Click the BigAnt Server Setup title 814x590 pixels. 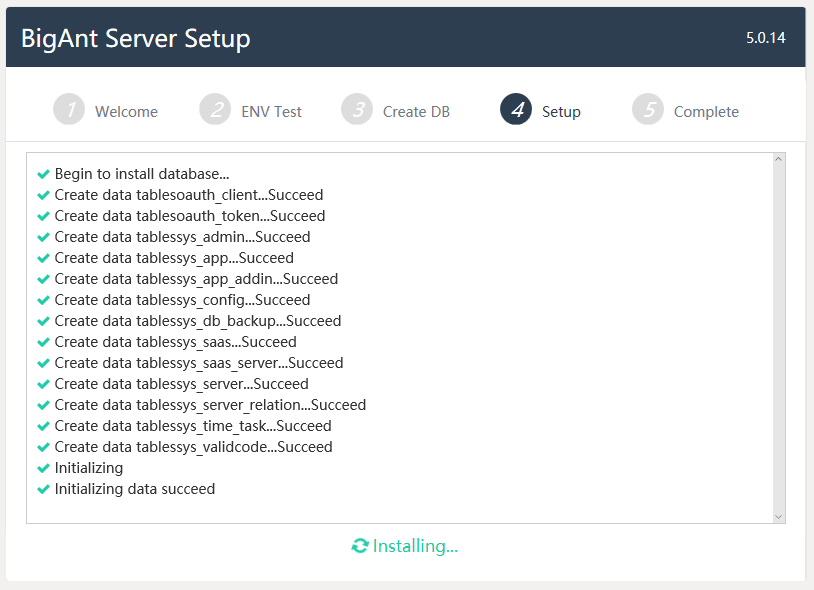click(136, 39)
